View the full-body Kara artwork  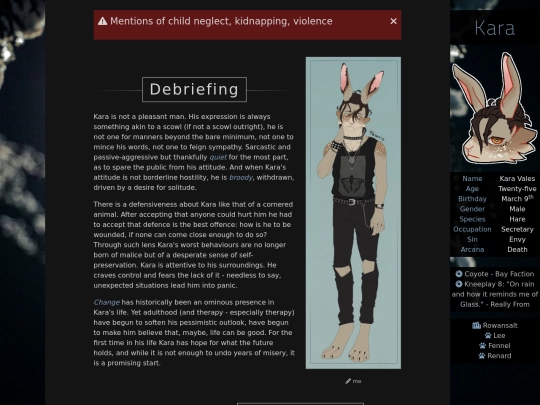[353, 213]
